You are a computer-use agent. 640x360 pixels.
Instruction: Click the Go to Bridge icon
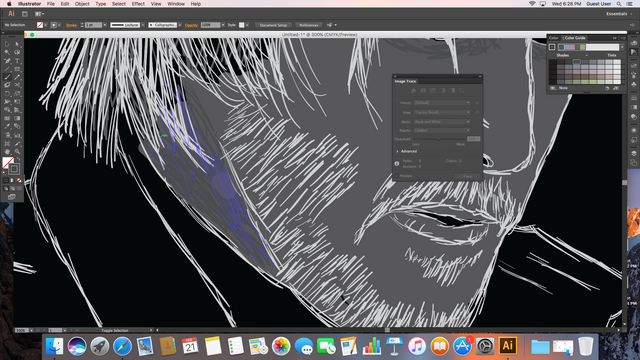point(24,14)
